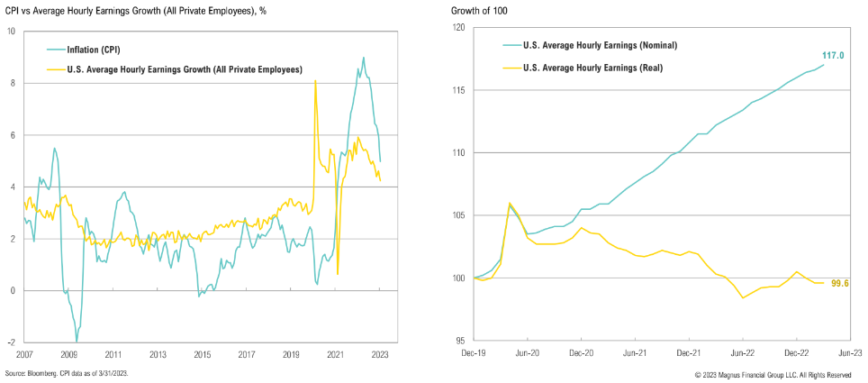Viewport: 868px width, 383px height.
Task: Click the 99.6 end-value data label
Action: pyautogui.click(x=838, y=283)
